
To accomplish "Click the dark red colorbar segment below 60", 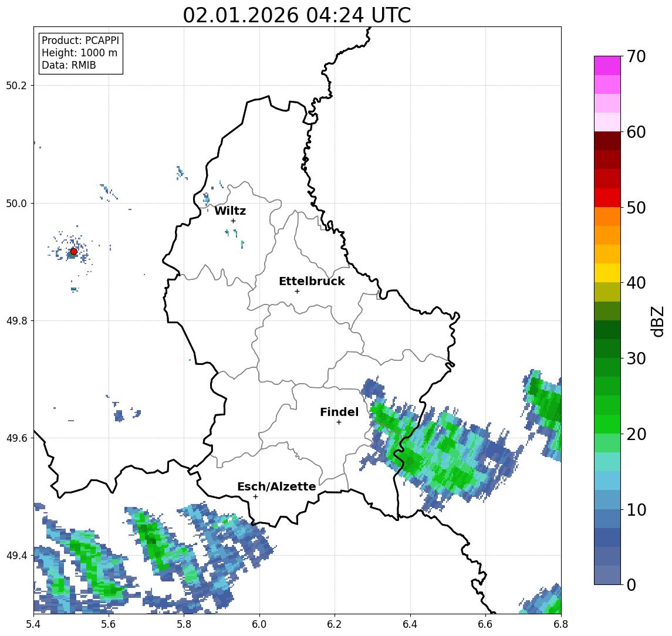I will click(607, 141).
